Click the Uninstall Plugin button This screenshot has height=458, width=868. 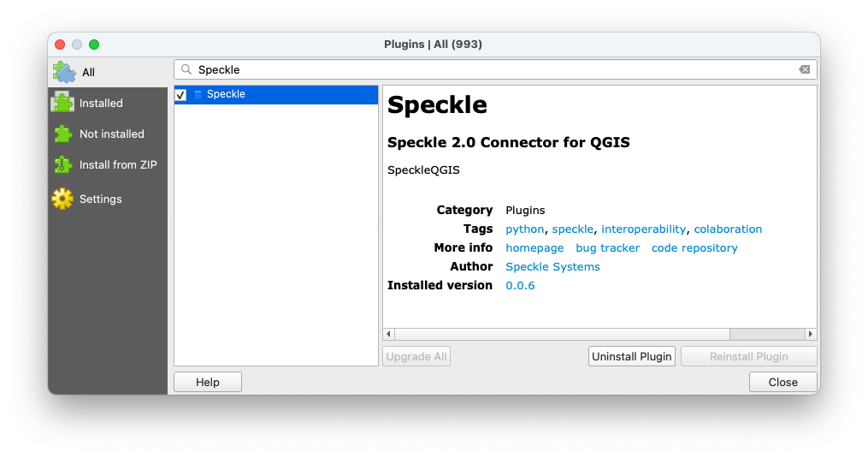(632, 356)
